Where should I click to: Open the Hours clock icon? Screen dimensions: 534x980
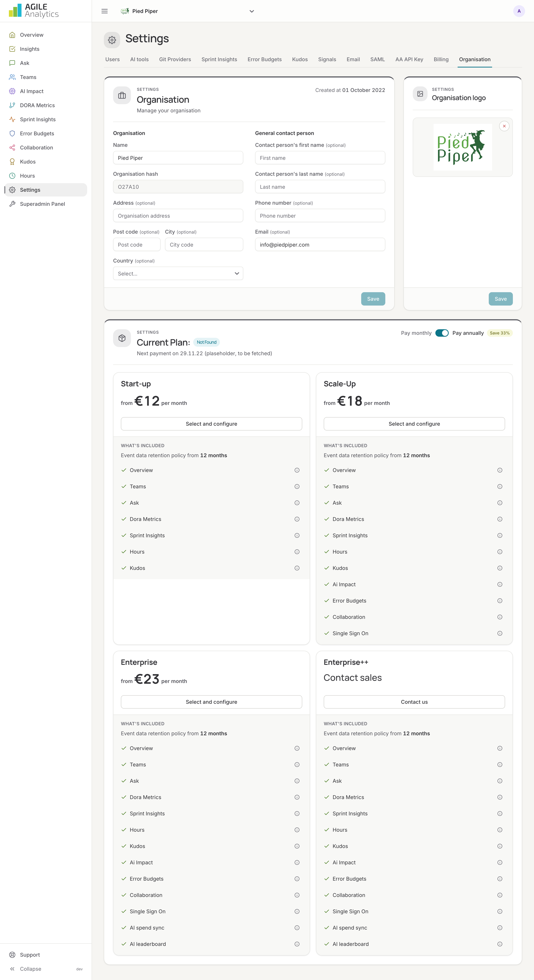(12, 176)
